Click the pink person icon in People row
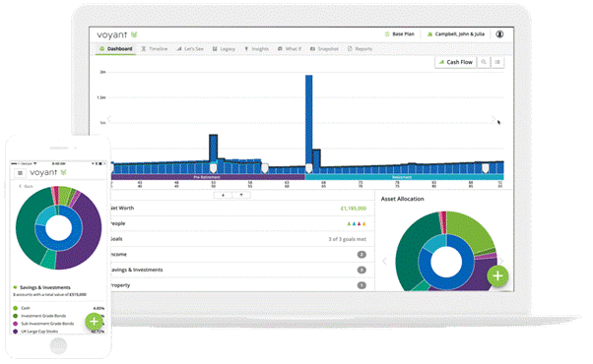 [360, 224]
